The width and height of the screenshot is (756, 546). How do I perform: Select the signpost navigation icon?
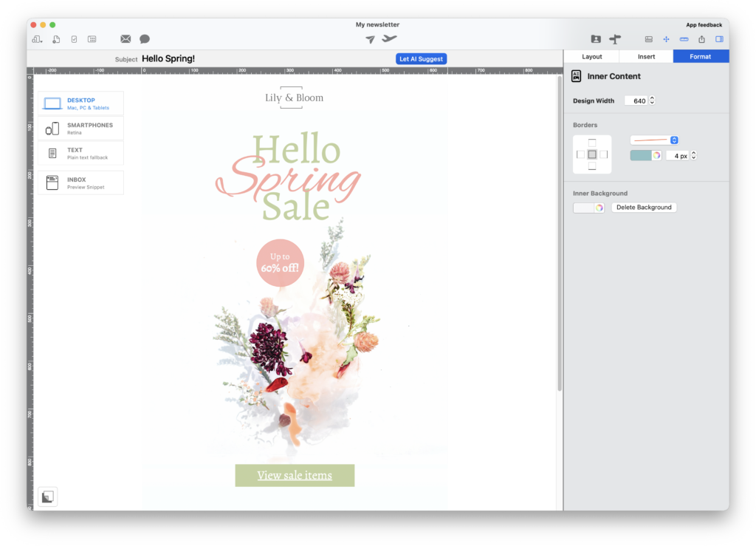(614, 38)
